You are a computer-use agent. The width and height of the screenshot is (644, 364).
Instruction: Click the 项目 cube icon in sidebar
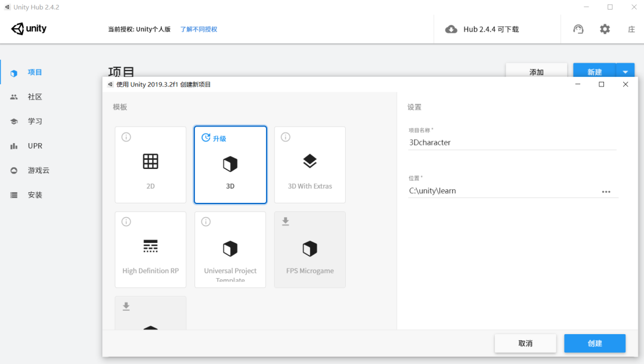click(x=14, y=73)
